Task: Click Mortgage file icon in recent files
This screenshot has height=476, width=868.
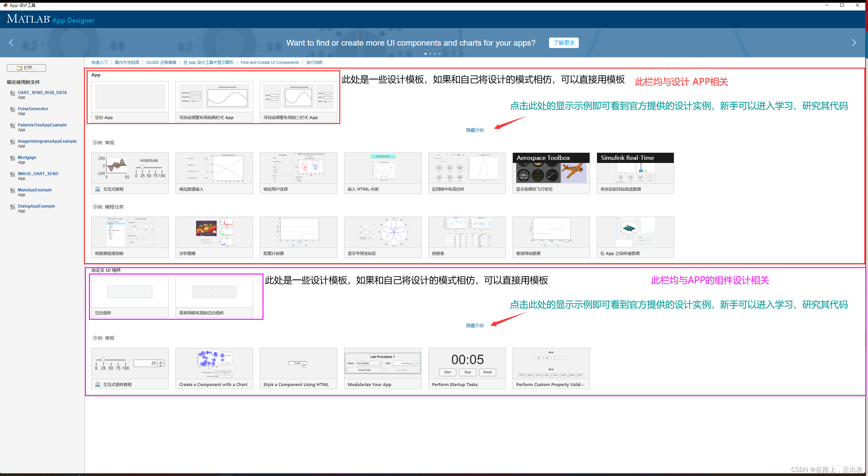Action: 13,158
